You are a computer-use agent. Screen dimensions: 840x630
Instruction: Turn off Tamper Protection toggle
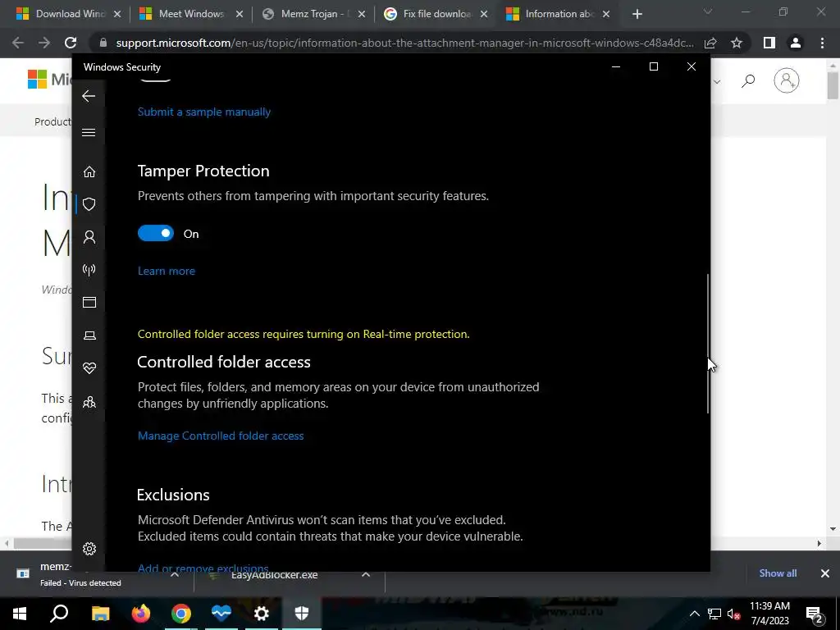[155, 234]
